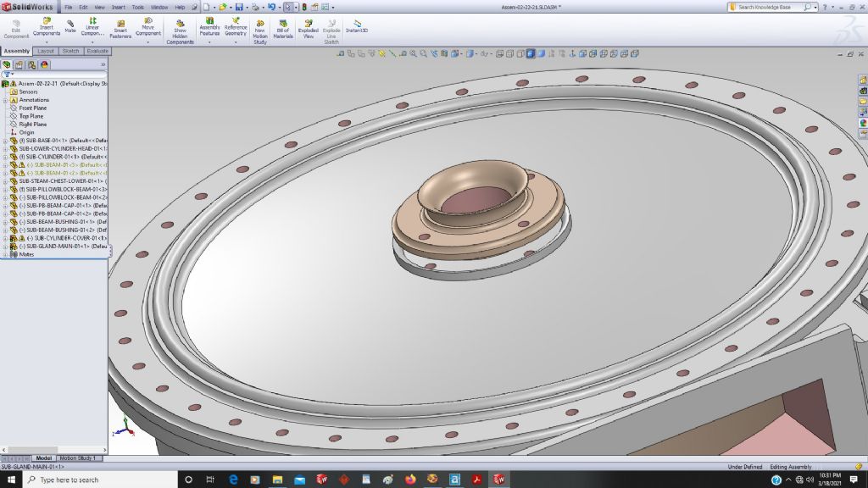The width and height of the screenshot is (868, 488).
Task: Open the Insert menu
Action: 119,8
